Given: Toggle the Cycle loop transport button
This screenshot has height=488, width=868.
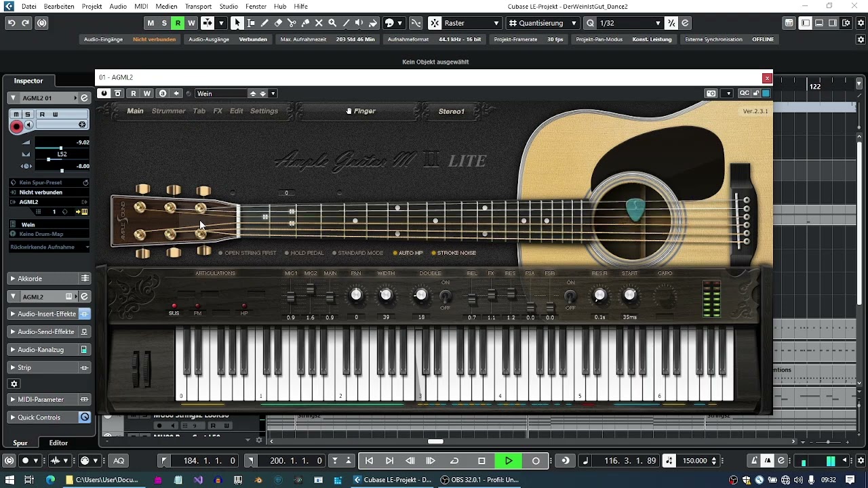Looking at the screenshot, I should click(454, 461).
